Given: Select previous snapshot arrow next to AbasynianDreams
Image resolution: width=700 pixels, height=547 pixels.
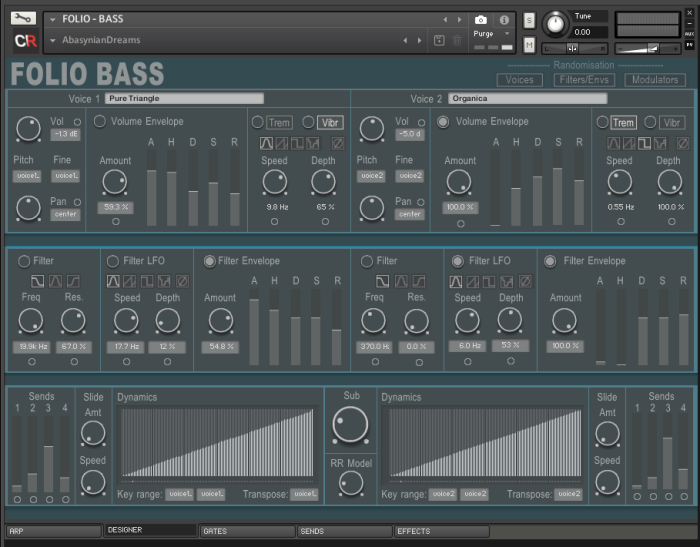Looking at the screenshot, I should coord(405,40).
